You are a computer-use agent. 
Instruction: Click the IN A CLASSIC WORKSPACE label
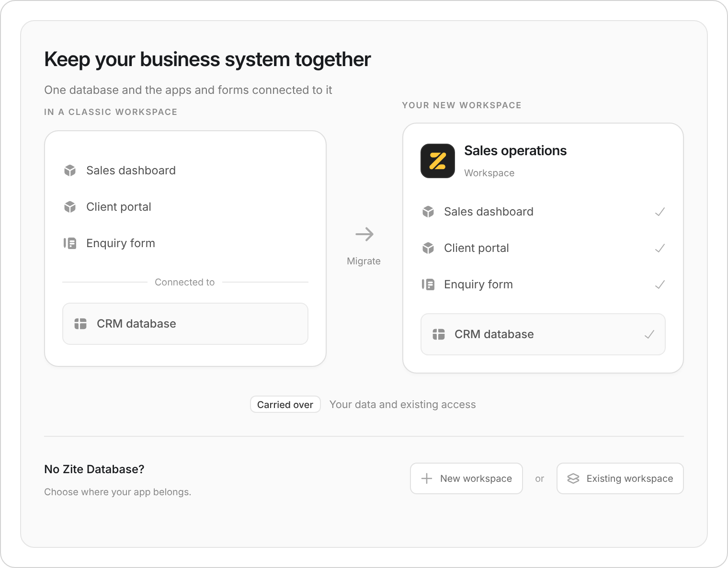(111, 112)
